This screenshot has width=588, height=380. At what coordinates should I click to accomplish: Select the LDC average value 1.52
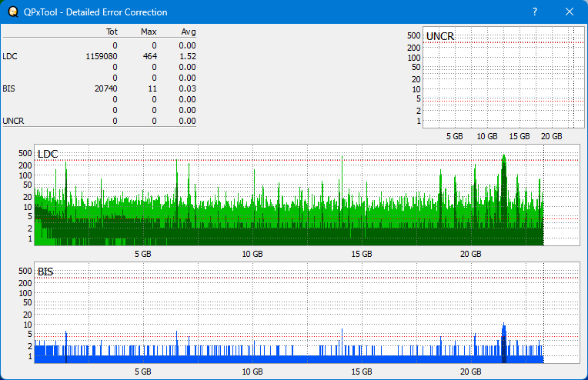click(x=187, y=56)
